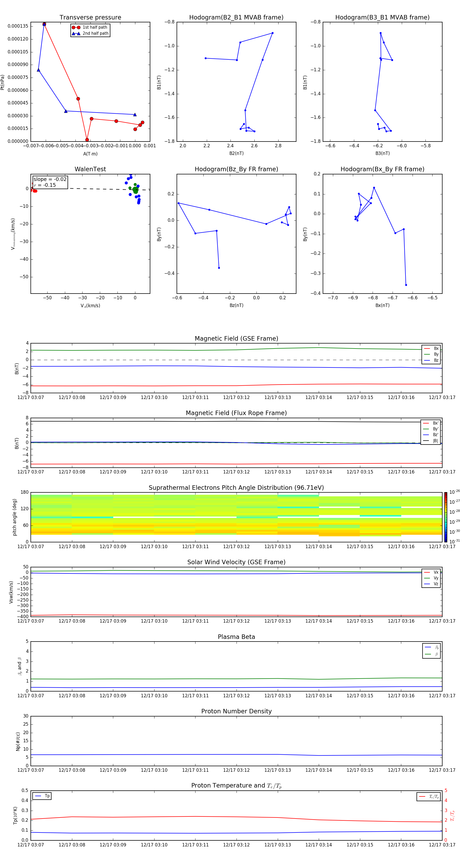Click the beta_p legend entry in Plasma Beta

click(x=431, y=647)
